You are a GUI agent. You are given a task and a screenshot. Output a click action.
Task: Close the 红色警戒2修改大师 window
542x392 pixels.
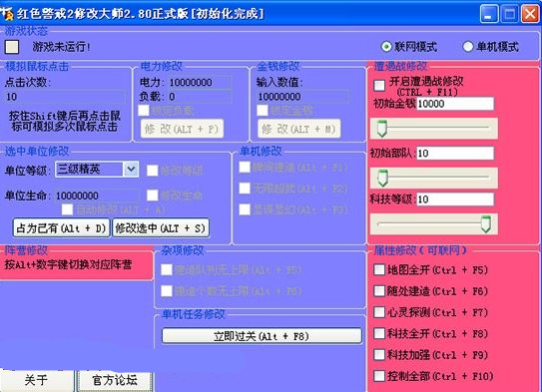pyautogui.click(x=530, y=14)
